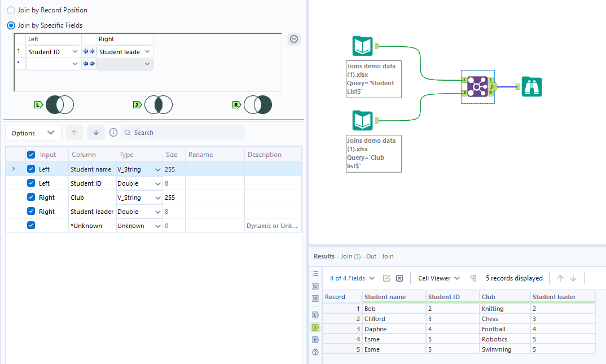Viewport: 606px width, 364px height.
Task: Select the Student List input data tool
Action: 363,46
